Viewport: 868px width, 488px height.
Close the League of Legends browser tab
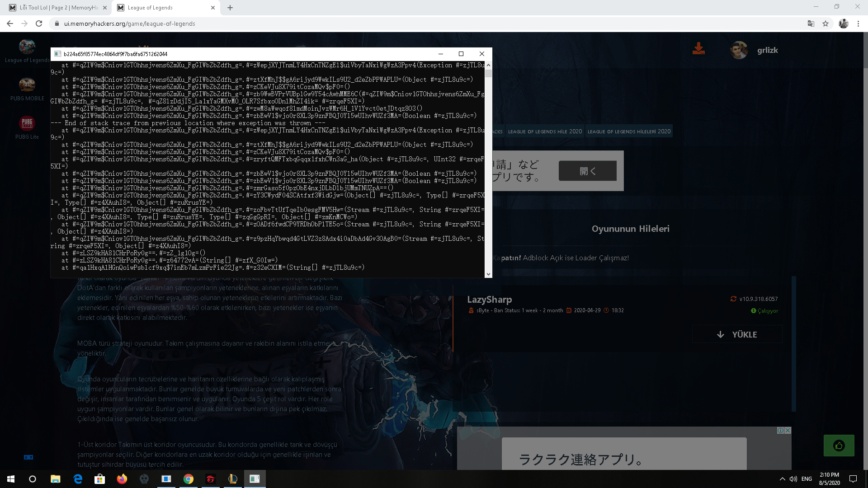coord(213,8)
